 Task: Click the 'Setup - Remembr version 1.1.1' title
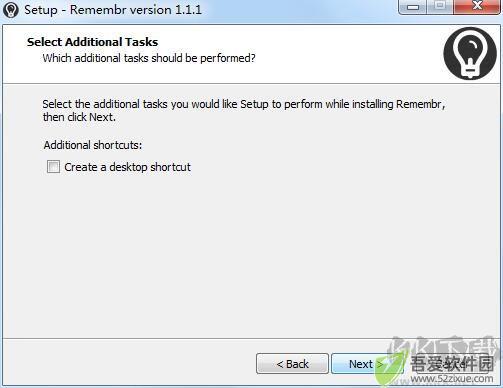pos(113,10)
